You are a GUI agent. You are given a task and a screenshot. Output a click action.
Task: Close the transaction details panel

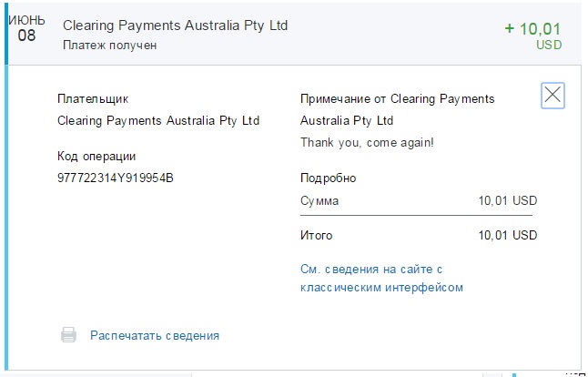(x=553, y=96)
